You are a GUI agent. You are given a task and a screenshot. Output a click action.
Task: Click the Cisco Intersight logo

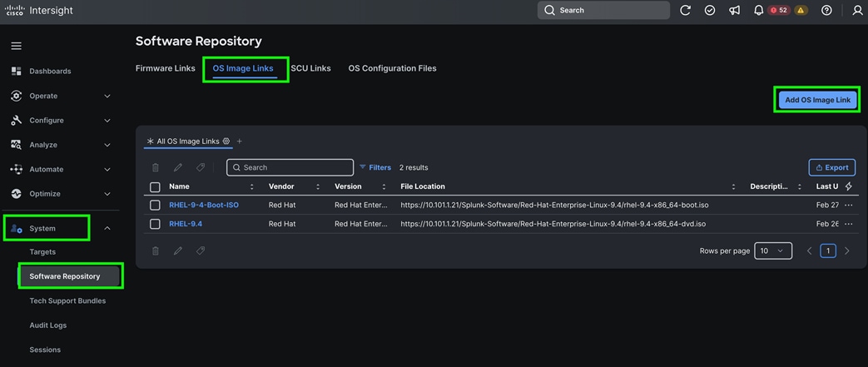coord(39,11)
